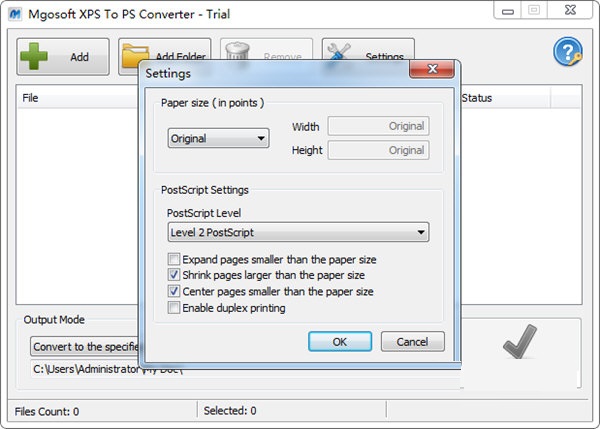Click the Mgosoft app icon in title bar

tap(15, 14)
